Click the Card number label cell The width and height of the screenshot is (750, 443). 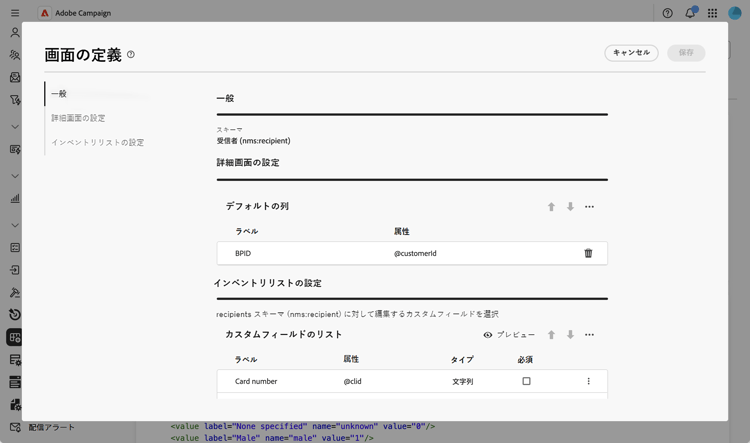coord(256,381)
